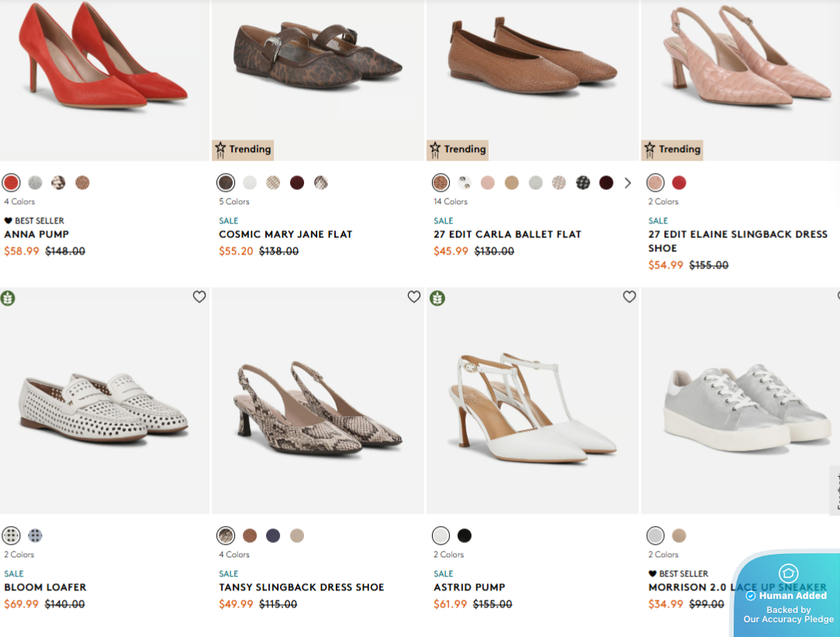Select the black swatch for Astrid Pump
The width and height of the screenshot is (840, 637).
tap(465, 535)
